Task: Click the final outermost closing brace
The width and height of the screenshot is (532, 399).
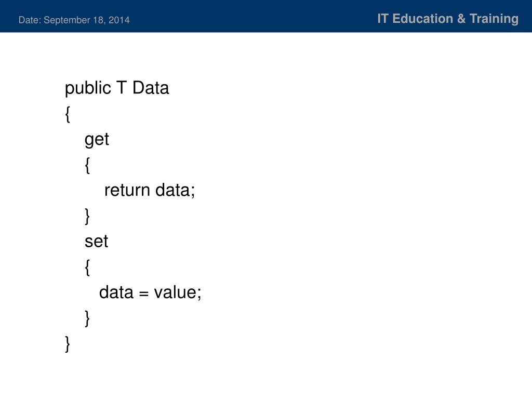Action: click(x=68, y=344)
